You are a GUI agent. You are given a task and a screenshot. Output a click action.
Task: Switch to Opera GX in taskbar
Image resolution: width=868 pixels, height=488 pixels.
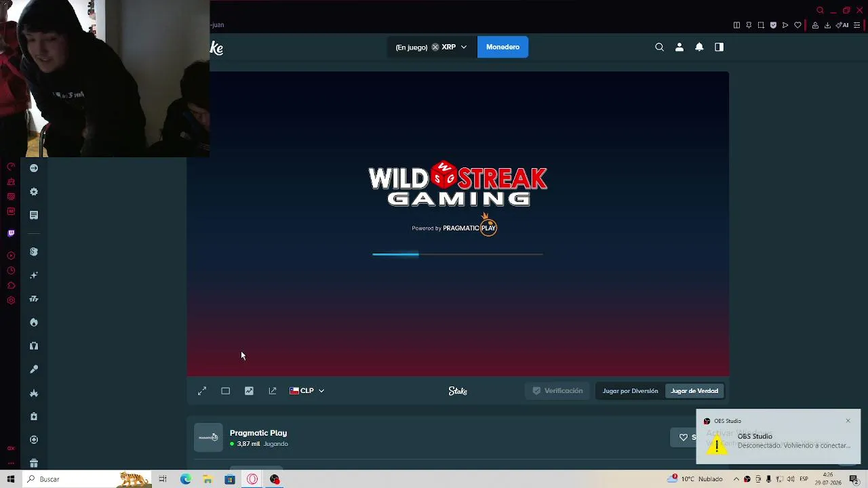tap(252, 479)
